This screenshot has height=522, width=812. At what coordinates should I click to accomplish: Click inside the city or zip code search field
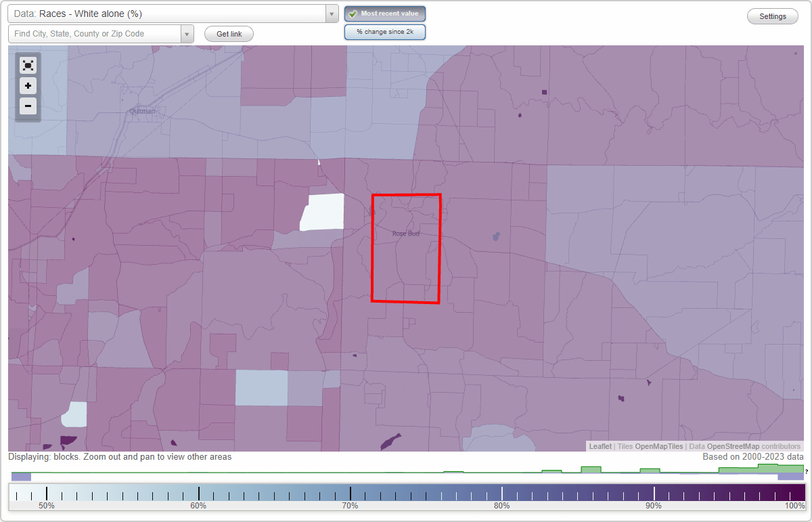pyautogui.click(x=95, y=33)
